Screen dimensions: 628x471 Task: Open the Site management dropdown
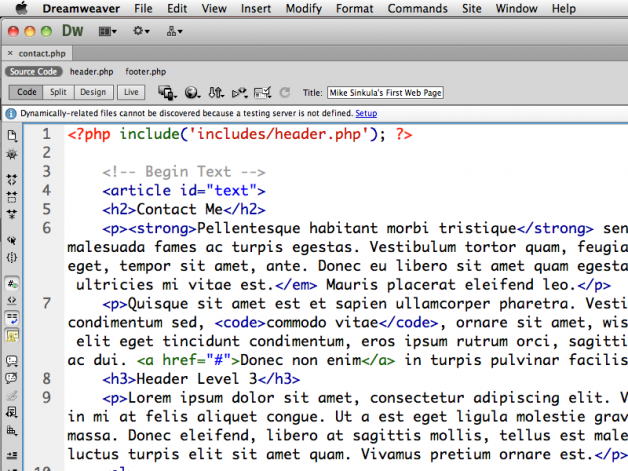174,31
